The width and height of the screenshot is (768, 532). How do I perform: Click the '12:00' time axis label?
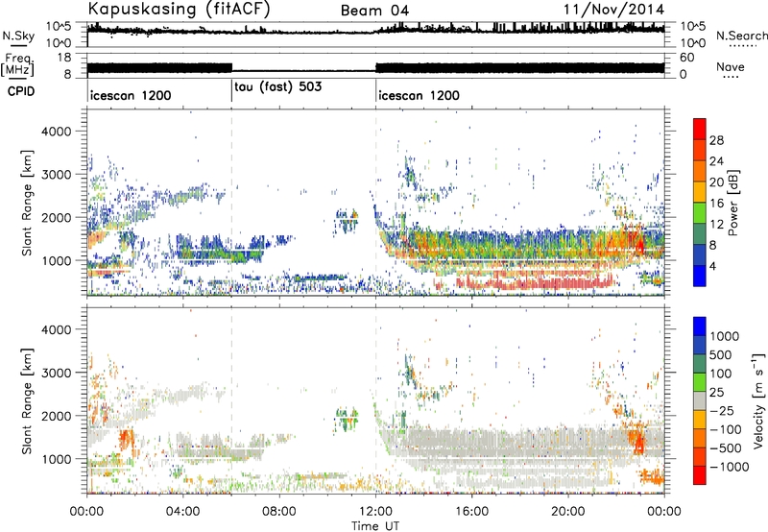pos(375,512)
